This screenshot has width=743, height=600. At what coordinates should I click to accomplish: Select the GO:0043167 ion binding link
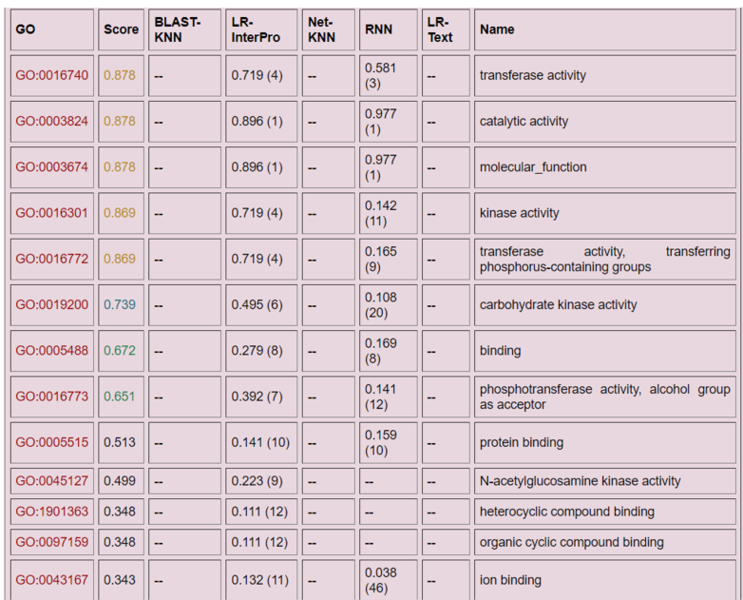tap(52, 580)
